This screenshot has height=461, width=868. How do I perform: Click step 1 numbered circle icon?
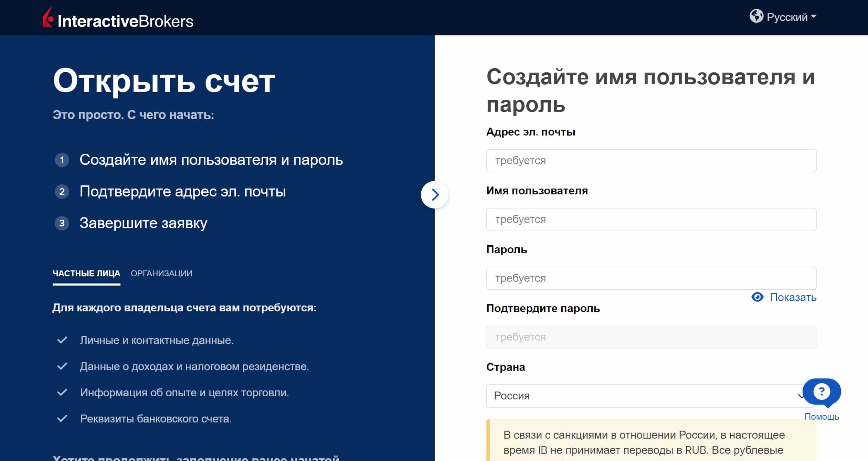point(61,160)
